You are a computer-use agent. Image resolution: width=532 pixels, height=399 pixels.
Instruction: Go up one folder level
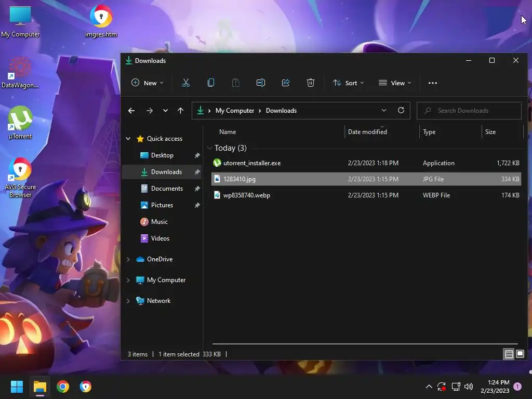point(180,111)
